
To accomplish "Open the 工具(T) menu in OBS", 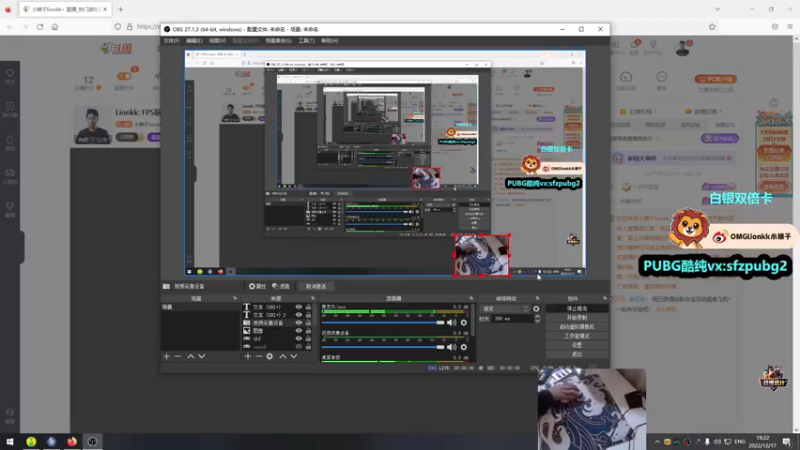I will [307, 41].
